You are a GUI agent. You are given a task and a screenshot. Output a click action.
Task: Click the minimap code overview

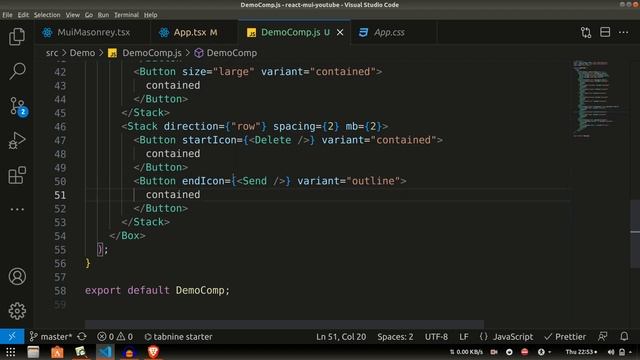pyautogui.click(x=595, y=98)
